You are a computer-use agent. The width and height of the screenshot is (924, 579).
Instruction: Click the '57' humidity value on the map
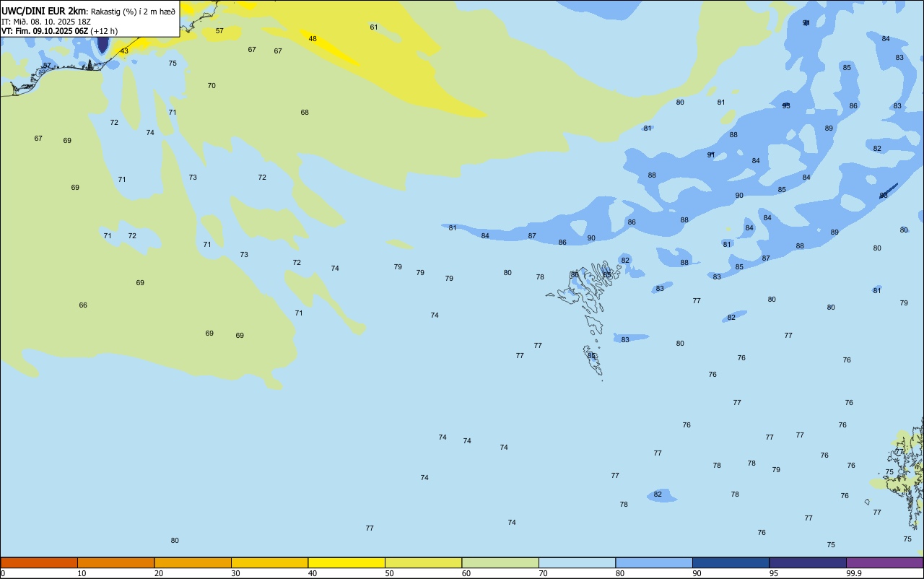[x=219, y=31]
